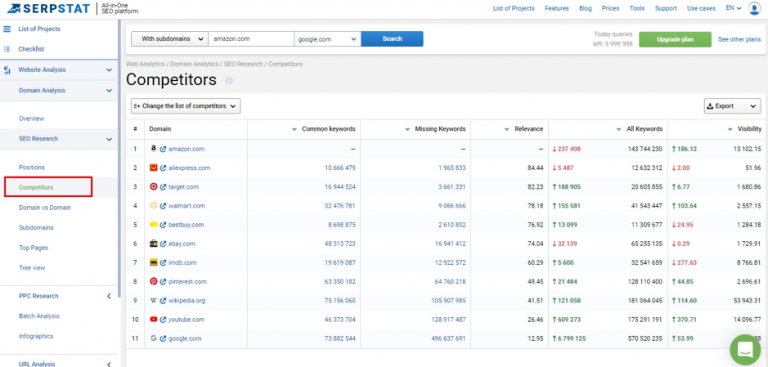Viewport: 768px width, 367px height.
Task: Click aliexpress.com common keywords value 10 666 479
Action: (340, 168)
